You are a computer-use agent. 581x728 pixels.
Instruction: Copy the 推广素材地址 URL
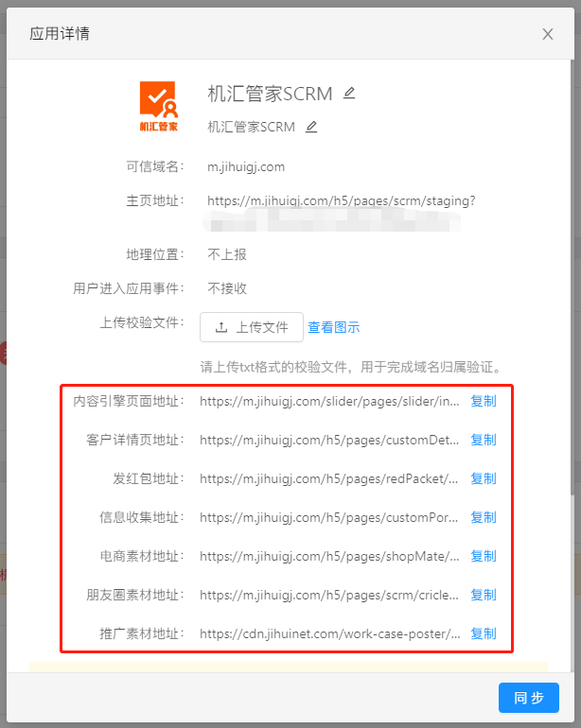pyautogui.click(x=484, y=633)
